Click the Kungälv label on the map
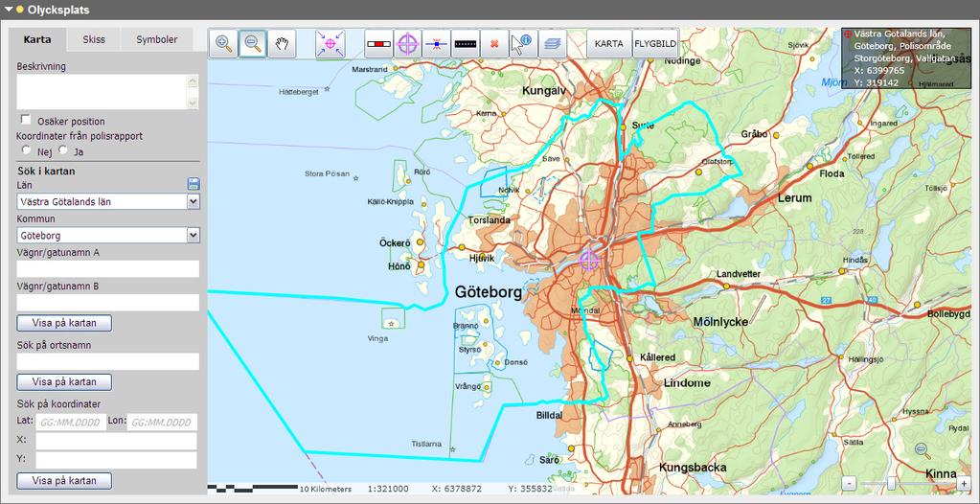The image size is (980, 504). [x=544, y=91]
